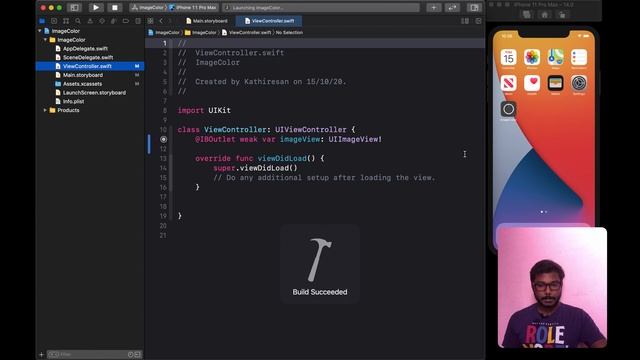Open the Debug navigator
640x360 pixels.
click(x=114, y=21)
